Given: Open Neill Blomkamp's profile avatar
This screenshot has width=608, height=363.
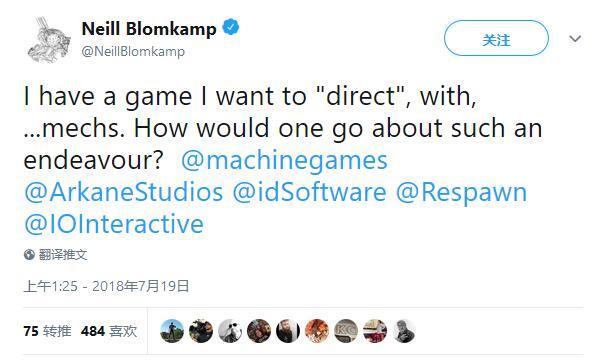Looking at the screenshot, I should (49, 39).
